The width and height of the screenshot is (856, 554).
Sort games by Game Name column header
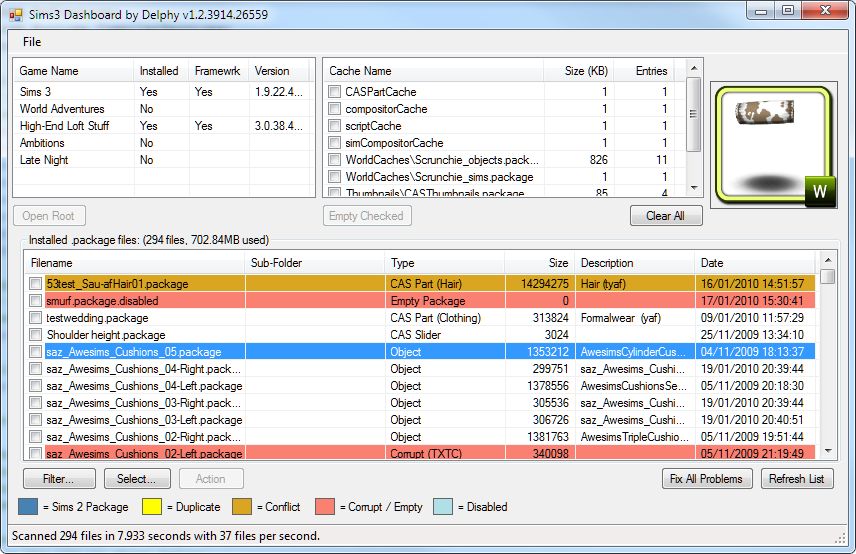tap(73, 71)
